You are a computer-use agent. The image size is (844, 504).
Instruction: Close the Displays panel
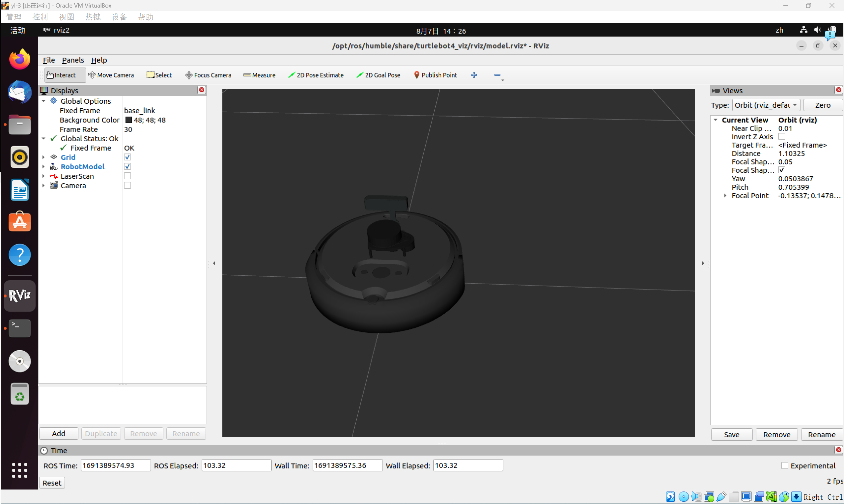[201, 90]
